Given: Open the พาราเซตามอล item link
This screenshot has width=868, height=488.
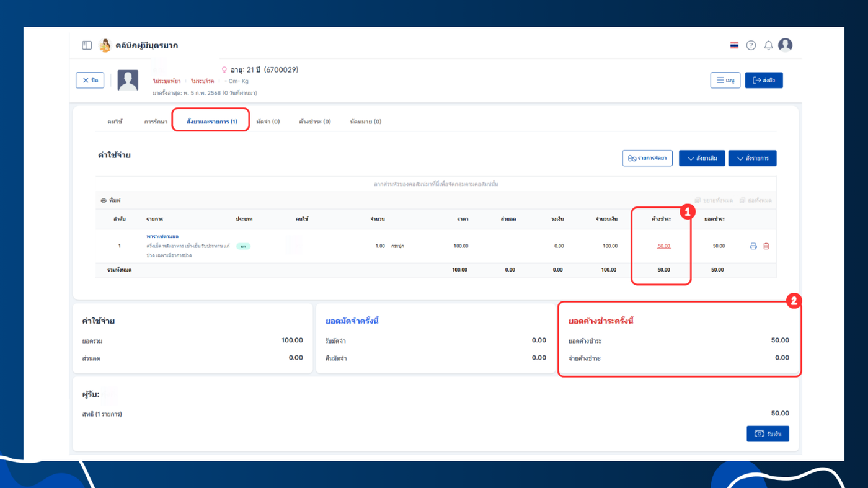Looking at the screenshot, I should [x=162, y=236].
